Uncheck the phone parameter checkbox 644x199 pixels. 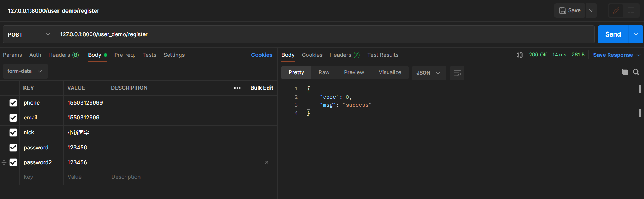pyautogui.click(x=13, y=103)
